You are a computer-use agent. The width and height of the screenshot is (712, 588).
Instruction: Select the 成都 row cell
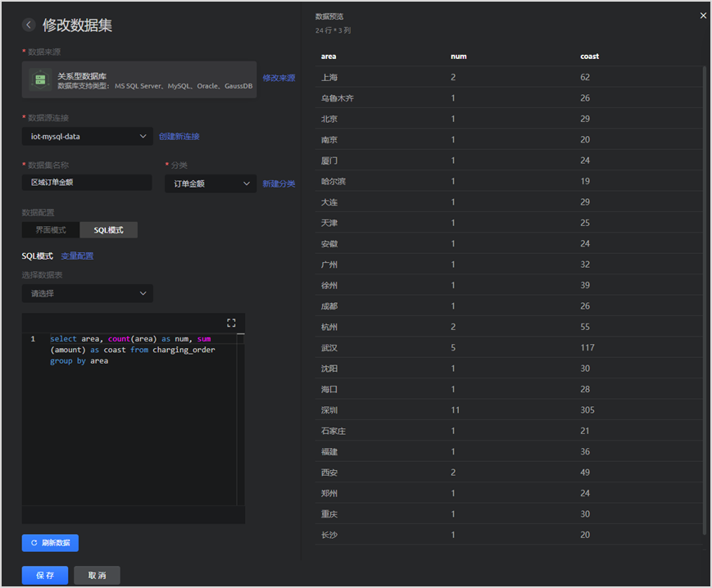329,306
